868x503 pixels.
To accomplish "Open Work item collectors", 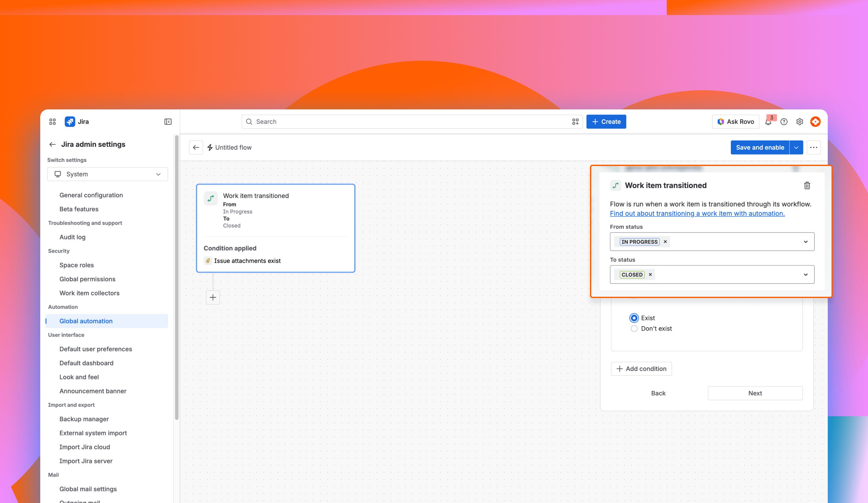I will tap(89, 293).
